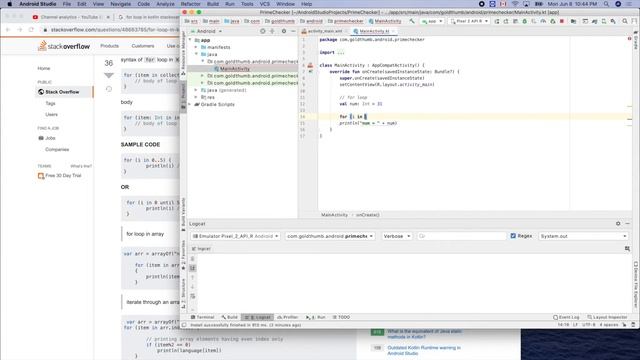Click UTF-8 encoding in status bar
Image resolution: width=640 pixels, height=360 pixels.
[x=589, y=325]
